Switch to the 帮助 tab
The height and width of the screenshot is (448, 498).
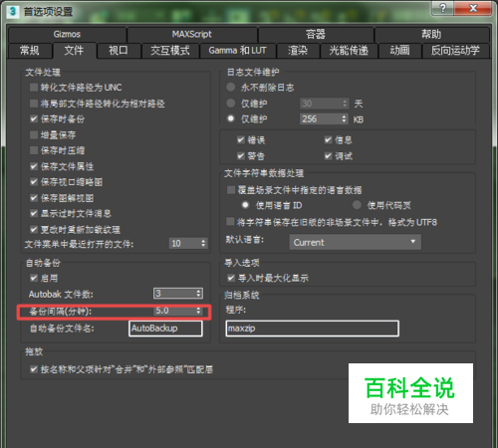point(431,34)
